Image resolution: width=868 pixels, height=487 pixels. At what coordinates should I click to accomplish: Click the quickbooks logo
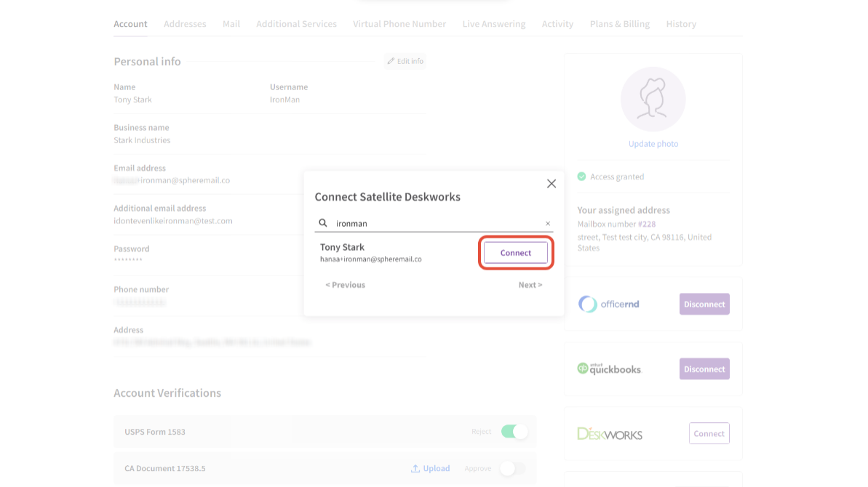pyautogui.click(x=610, y=369)
